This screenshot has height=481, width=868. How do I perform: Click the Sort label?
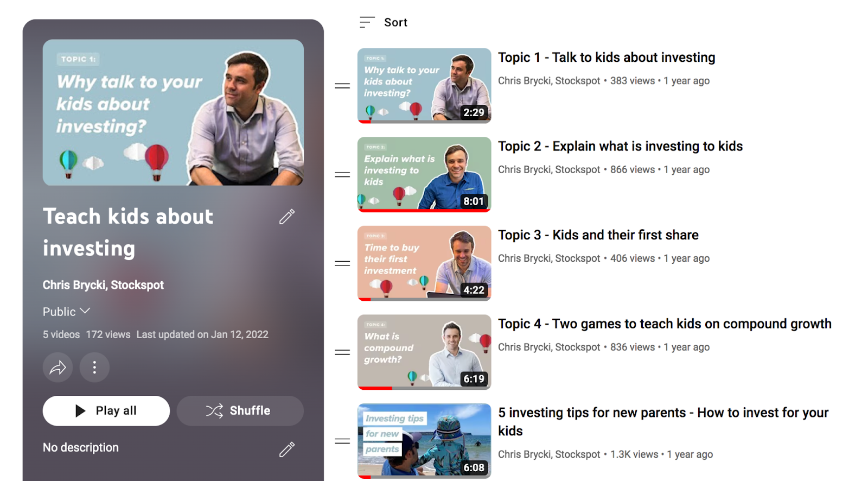point(395,22)
